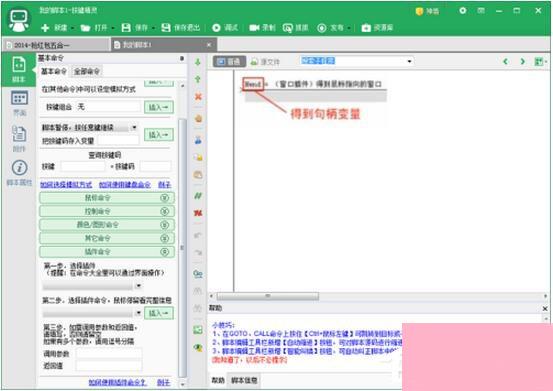The width and height of the screenshot is (553, 391).
Task: Open the 新建 dropdown arrow
Action: click(73, 28)
